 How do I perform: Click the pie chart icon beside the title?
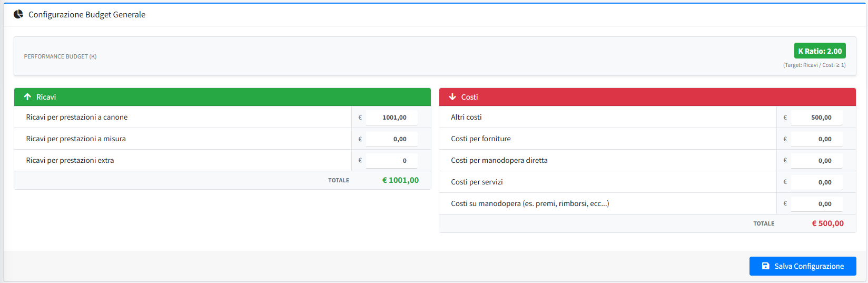tap(18, 14)
